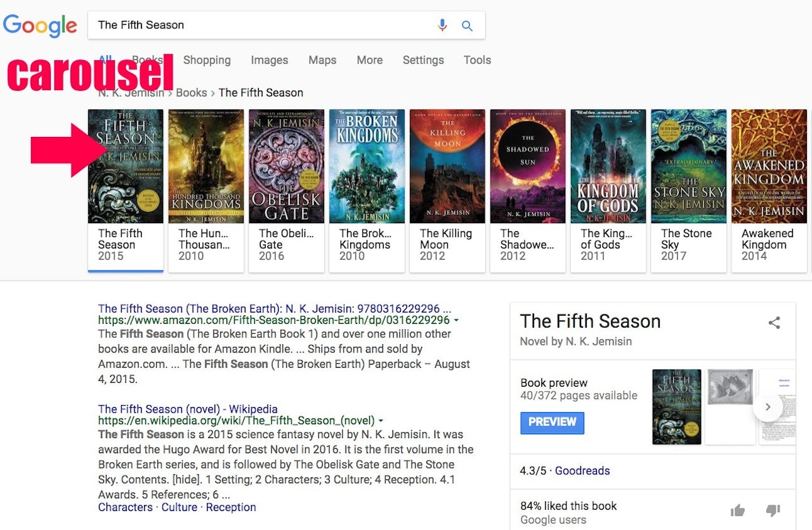Select The Stone Sky cover in the carousel

[688, 166]
